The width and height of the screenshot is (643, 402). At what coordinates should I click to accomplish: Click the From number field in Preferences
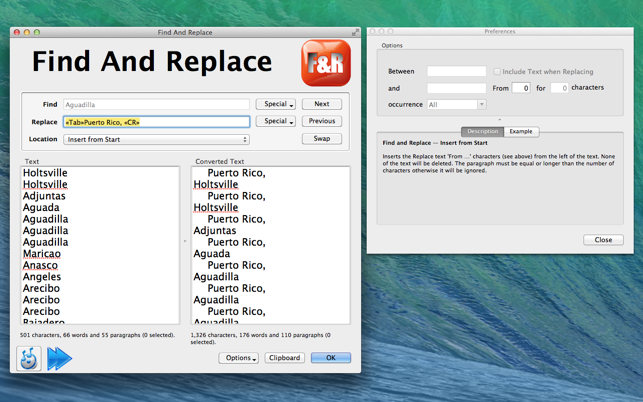coord(521,88)
